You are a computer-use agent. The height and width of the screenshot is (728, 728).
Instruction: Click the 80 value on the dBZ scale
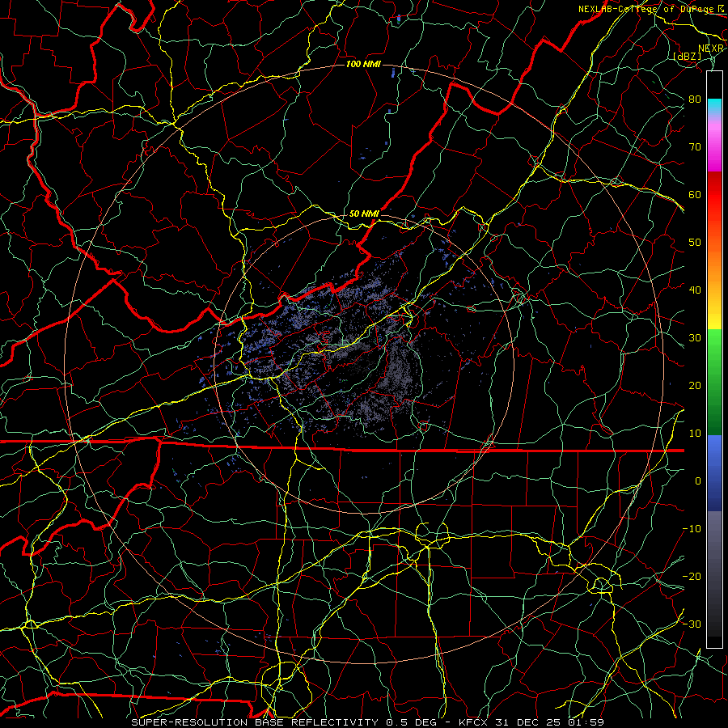tap(695, 99)
